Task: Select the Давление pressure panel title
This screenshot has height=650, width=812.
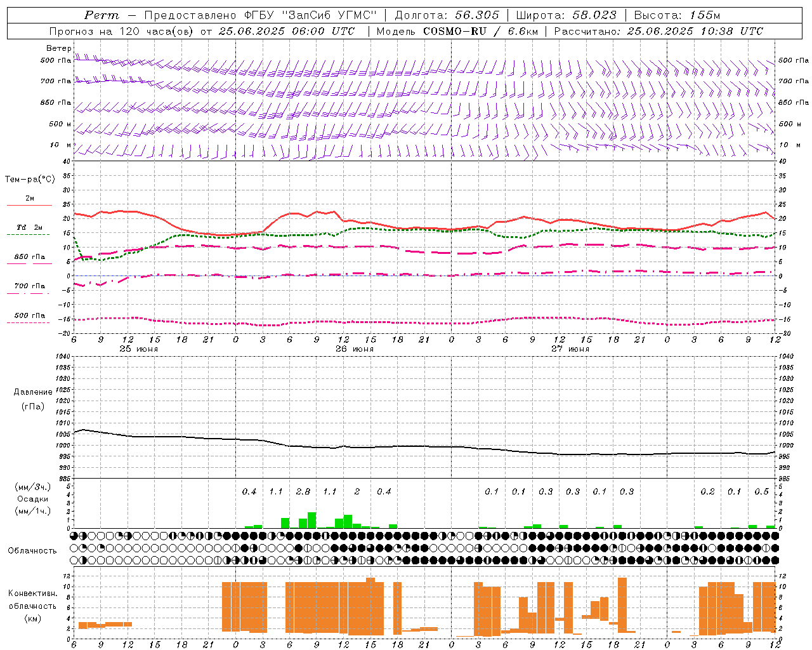Action: pos(33,392)
